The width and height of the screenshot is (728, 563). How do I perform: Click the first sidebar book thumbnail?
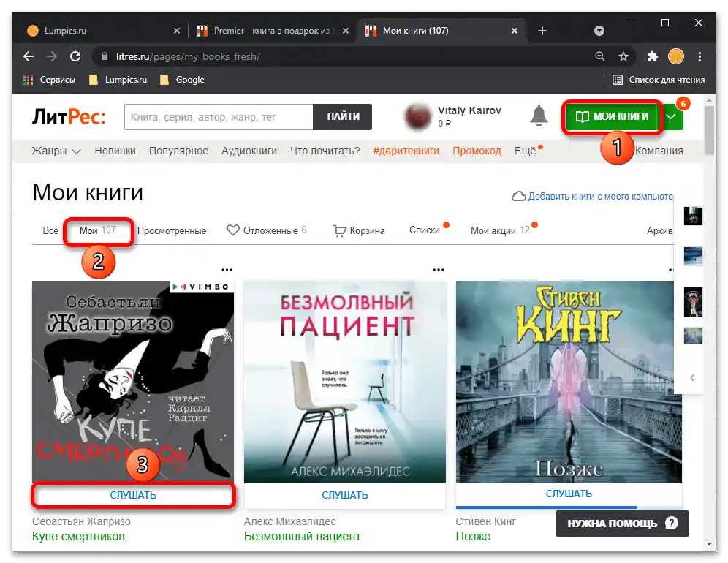[x=693, y=216]
